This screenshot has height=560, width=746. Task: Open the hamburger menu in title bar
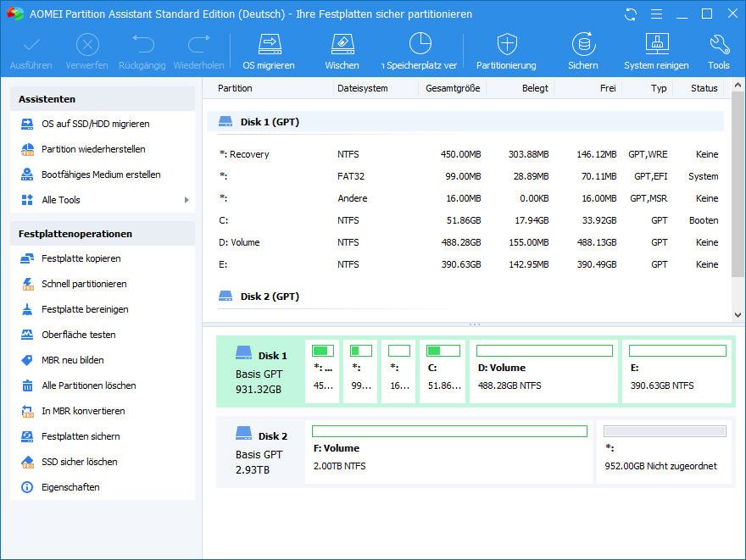(656, 14)
